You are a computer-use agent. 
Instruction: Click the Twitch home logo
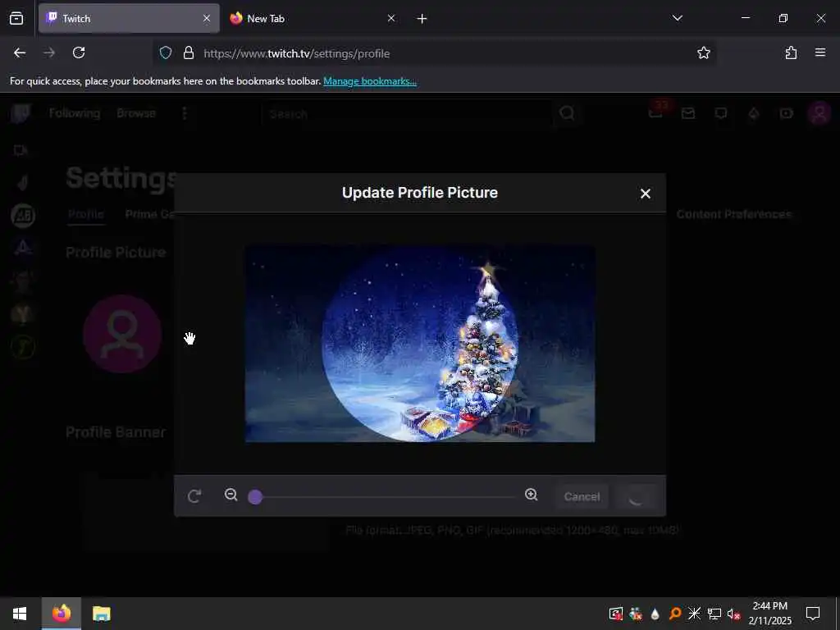tap(21, 113)
